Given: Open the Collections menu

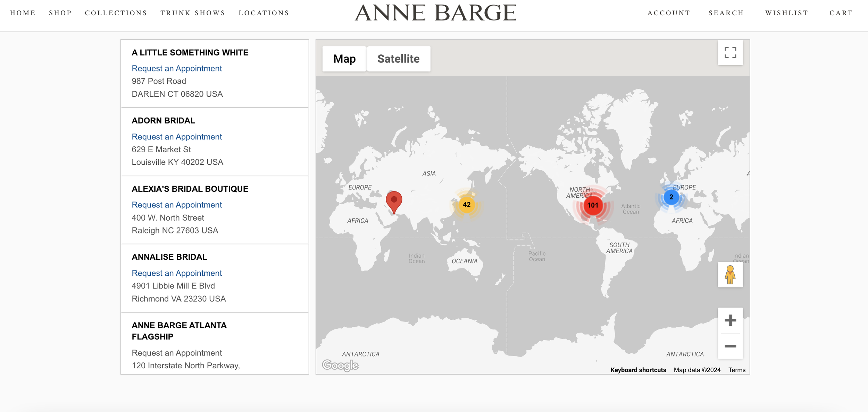Looking at the screenshot, I should (116, 13).
